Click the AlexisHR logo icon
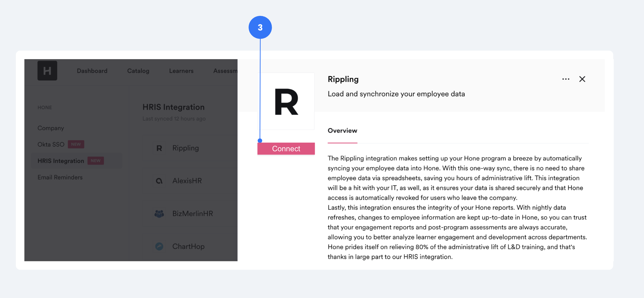This screenshot has width=644, height=298. (159, 181)
